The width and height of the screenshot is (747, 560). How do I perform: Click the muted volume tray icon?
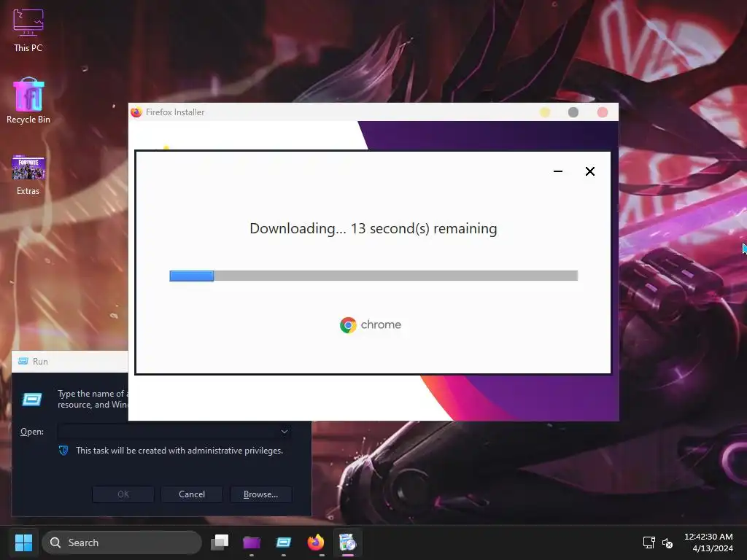click(667, 542)
